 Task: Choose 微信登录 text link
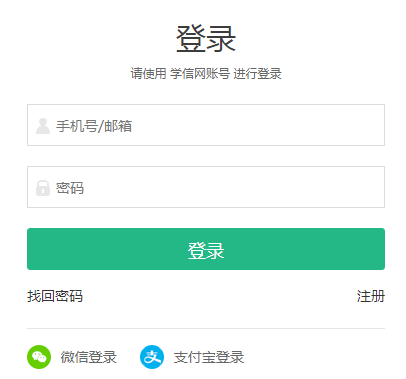(x=89, y=357)
